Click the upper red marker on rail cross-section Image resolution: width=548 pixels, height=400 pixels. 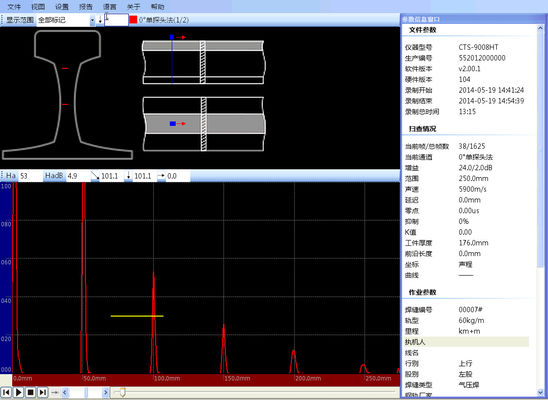(x=65, y=68)
